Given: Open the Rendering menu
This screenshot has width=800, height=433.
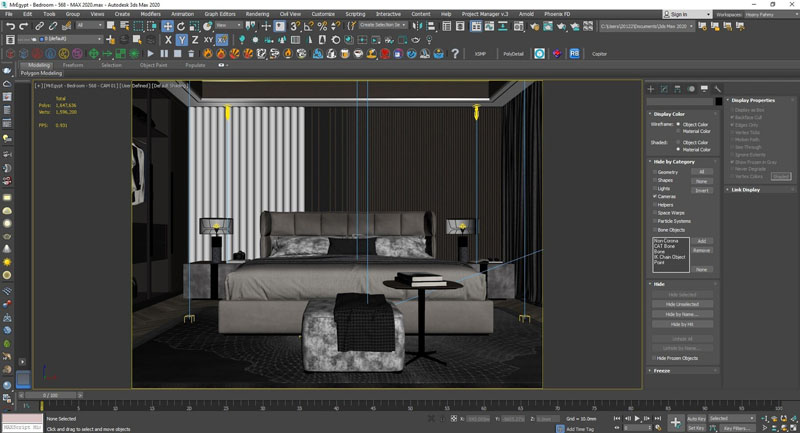Looking at the screenshot, I should point(257,14).
